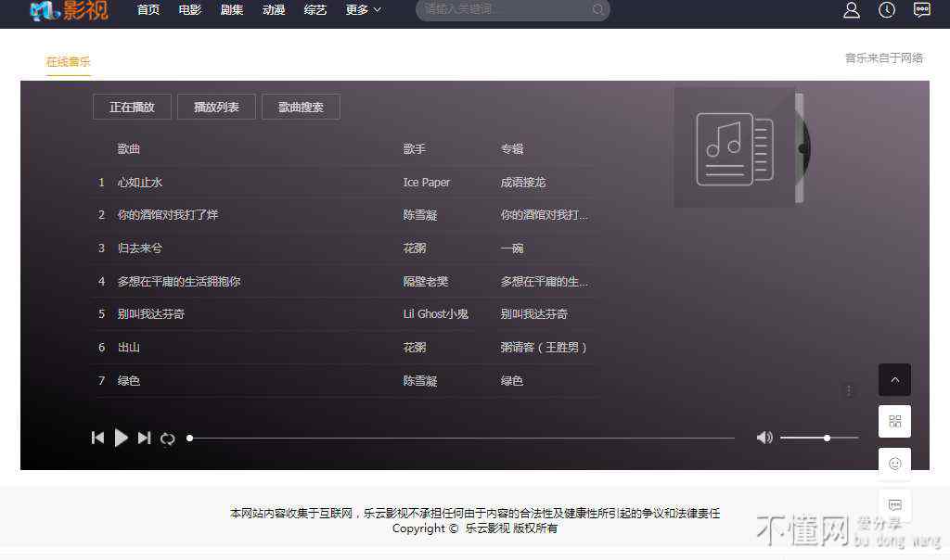Play song 你的酒馆对我打了烊
The image size is (950, 560).
pyautogui.click(x=168, y=215)
